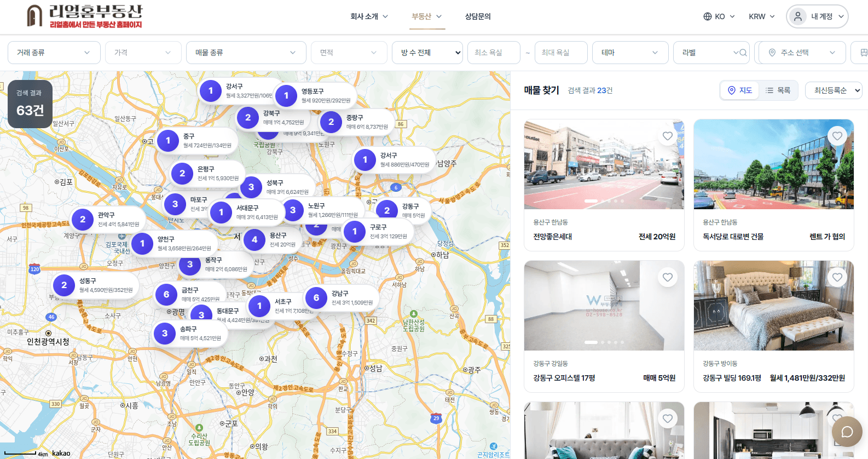The image size is (868, 459).
Task: Click the 최소 욕실 input field
Action: click(x=493, y=53)
